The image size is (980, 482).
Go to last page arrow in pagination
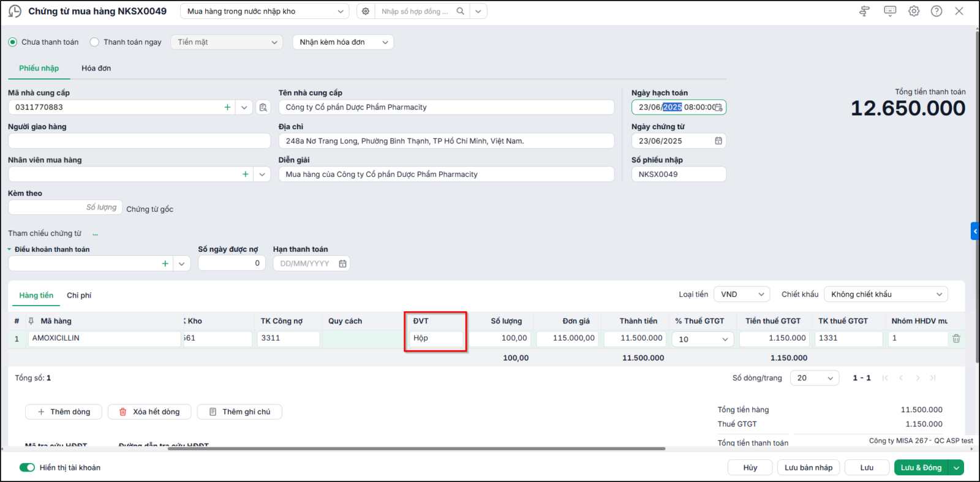933,378
